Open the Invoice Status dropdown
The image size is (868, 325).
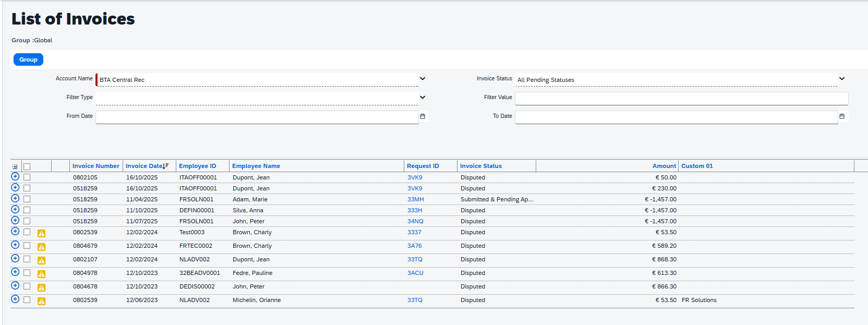(x=841, y=79)
